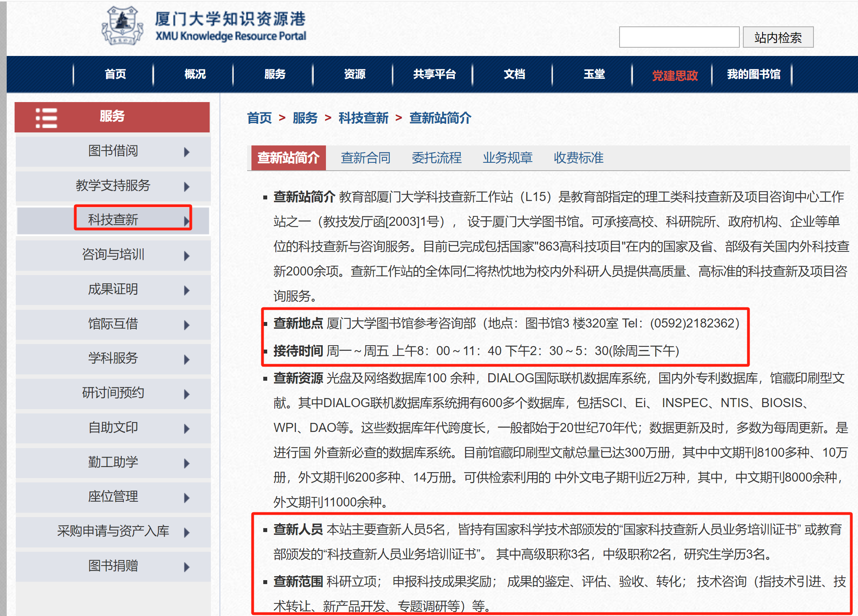Screen dimensions: 858x616
Task: Open 自助文印 in the sidebar
Action: tap(113, 428)
